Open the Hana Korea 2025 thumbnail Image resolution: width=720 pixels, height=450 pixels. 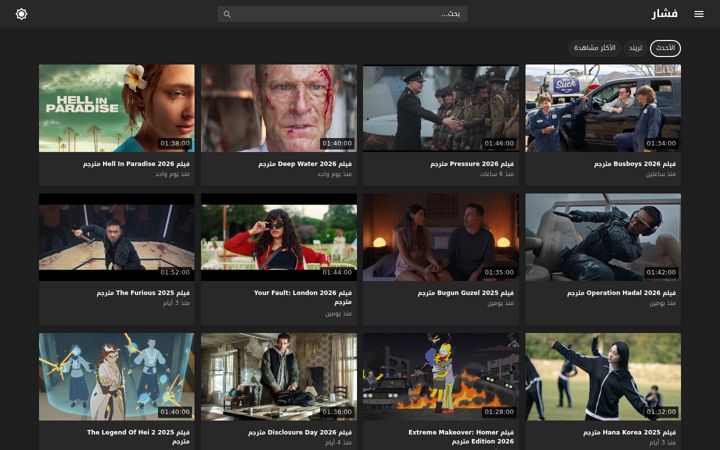(603, 377)
